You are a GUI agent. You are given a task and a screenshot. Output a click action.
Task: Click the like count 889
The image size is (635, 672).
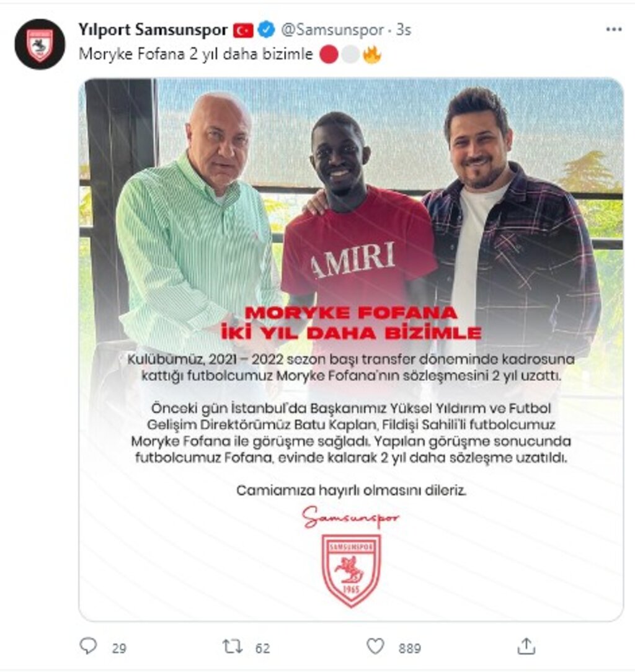tap(410, 648)
